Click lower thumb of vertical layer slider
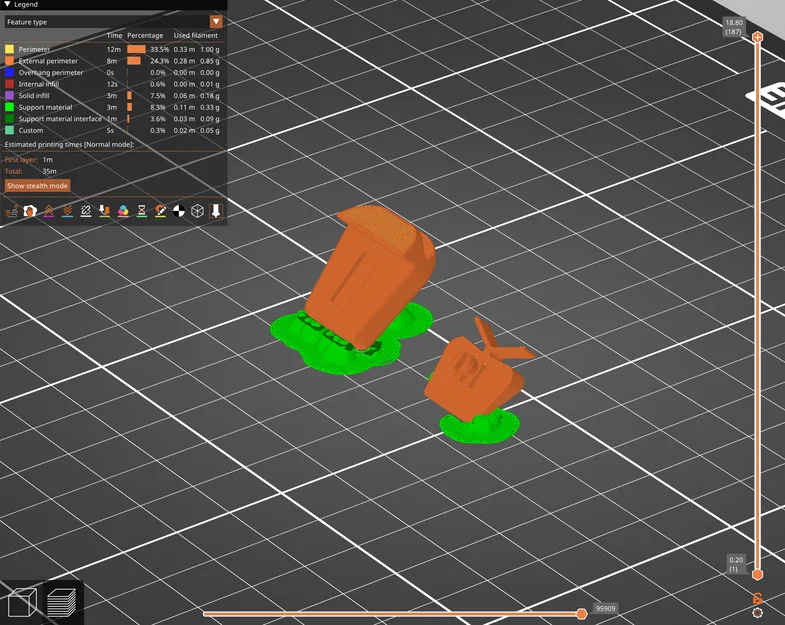 757,574
